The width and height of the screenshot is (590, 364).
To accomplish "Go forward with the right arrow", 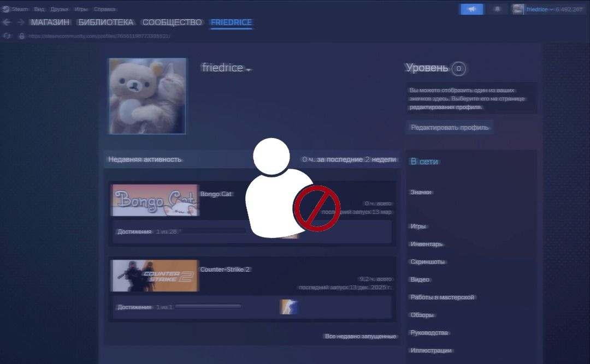I will pos(21,22).
